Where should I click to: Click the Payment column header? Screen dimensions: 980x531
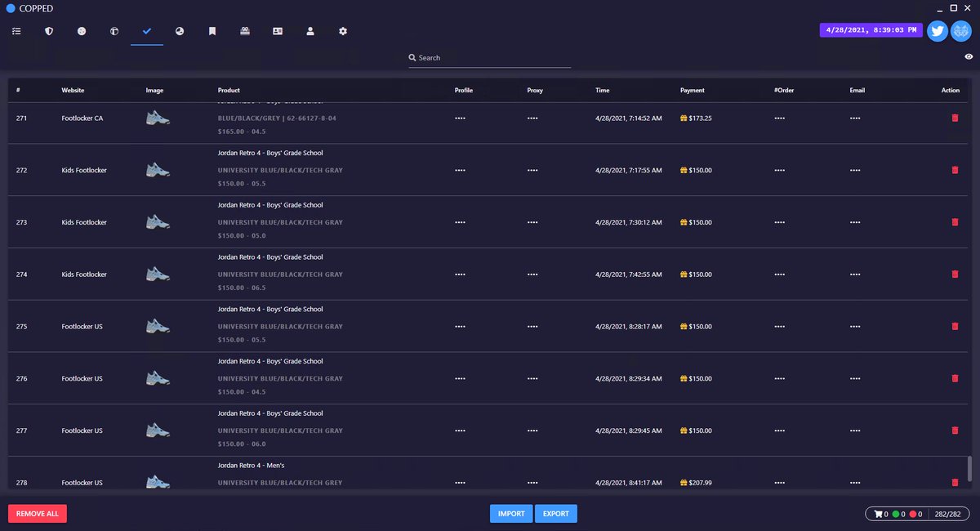point(693,91)
